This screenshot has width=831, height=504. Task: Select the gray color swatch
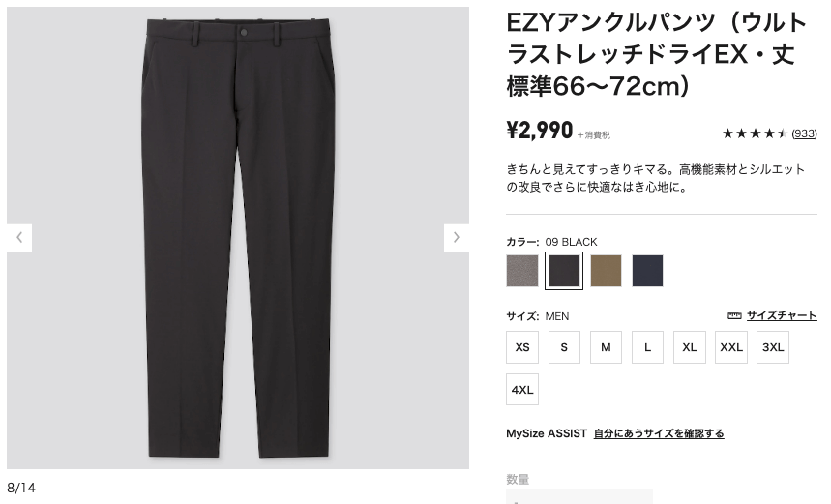coord(522,271)
